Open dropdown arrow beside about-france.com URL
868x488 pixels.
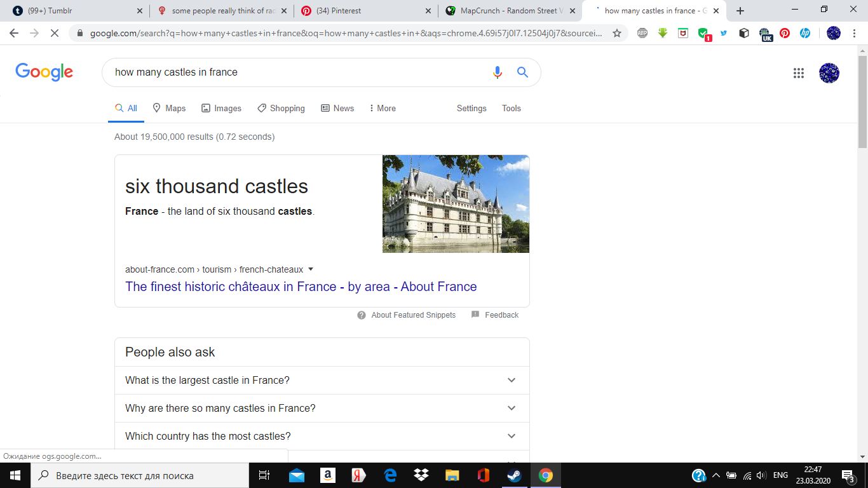(x=311, y=269)
